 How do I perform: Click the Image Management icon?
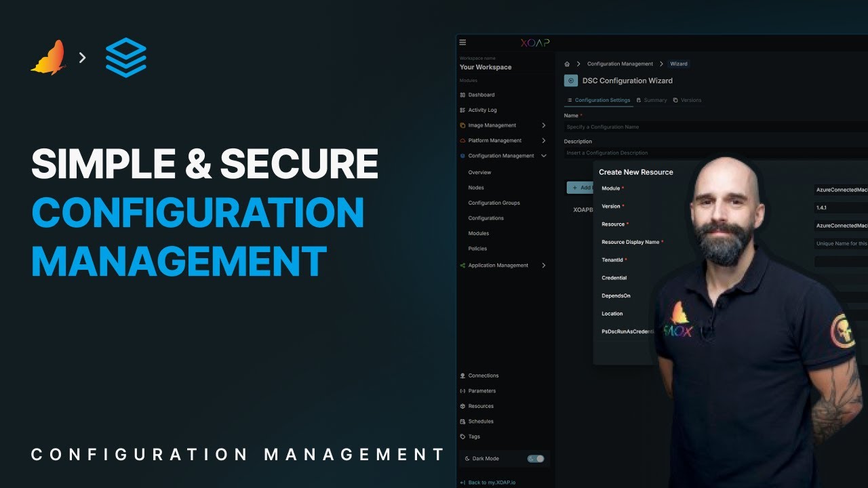[x=462, y=125]
